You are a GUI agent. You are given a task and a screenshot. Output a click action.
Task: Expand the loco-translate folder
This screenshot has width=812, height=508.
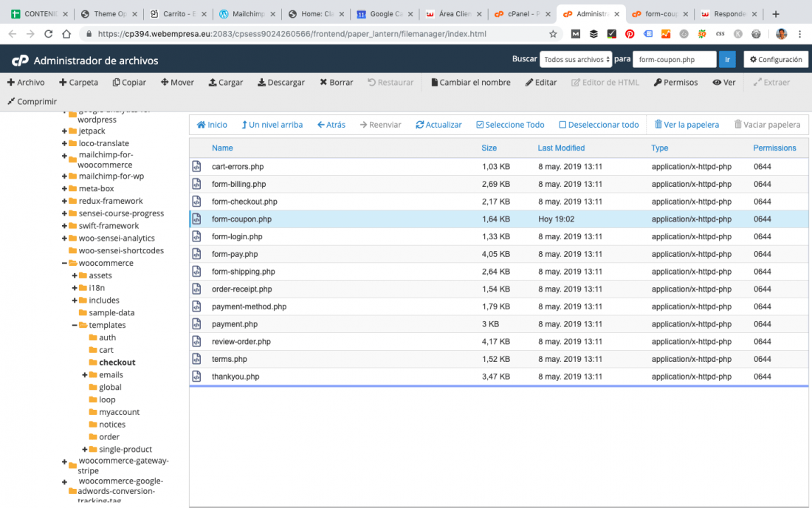coord(64,143)
